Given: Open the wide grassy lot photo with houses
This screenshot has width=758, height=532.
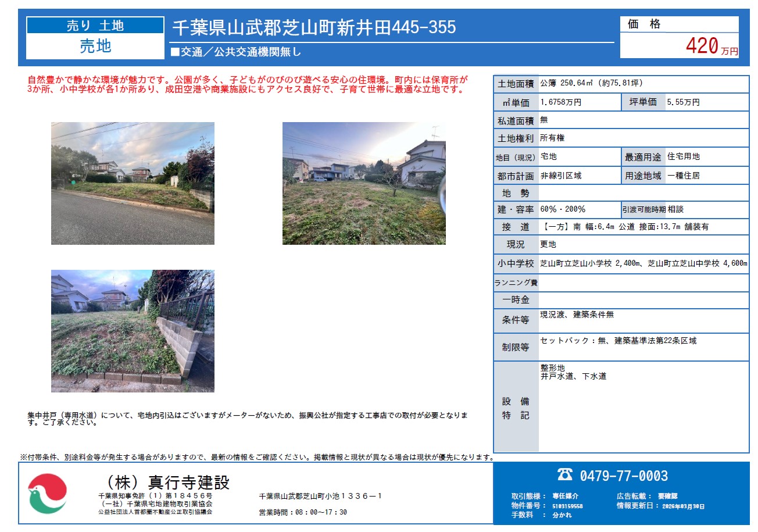Looking at the screenshot, I should coord(364,183).
